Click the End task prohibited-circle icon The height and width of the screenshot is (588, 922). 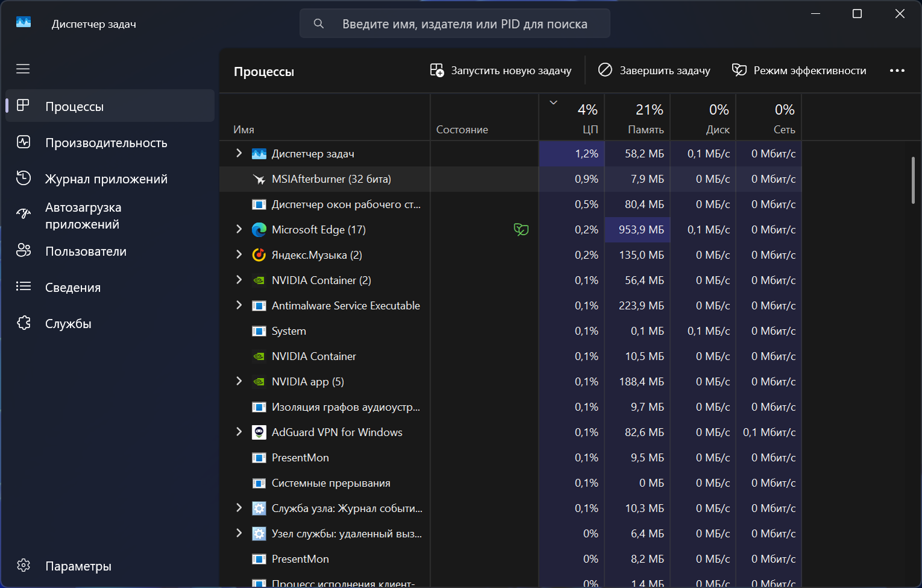605,70
